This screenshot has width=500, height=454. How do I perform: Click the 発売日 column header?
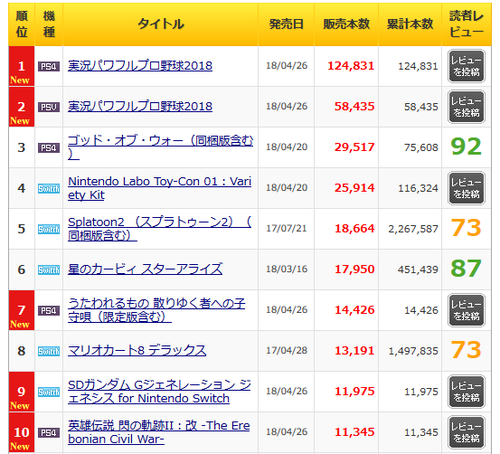(x=286, y=24)
